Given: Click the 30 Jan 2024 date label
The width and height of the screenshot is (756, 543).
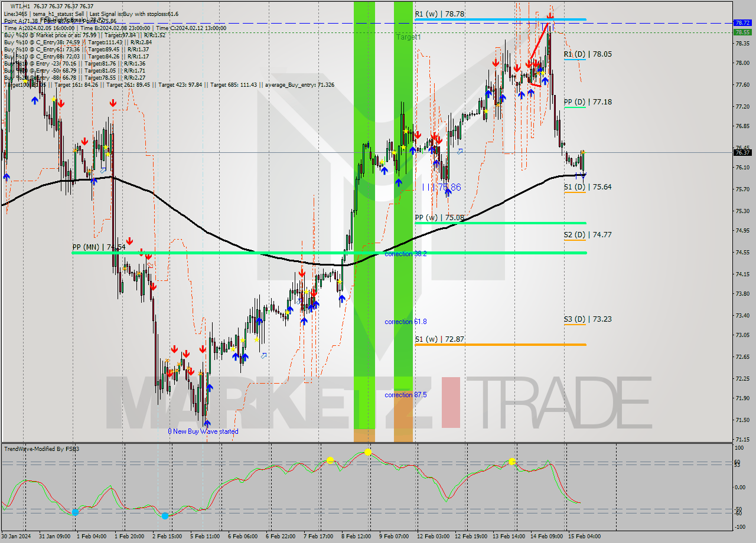Looking at the screenshot, I should (x=15, y=537).
